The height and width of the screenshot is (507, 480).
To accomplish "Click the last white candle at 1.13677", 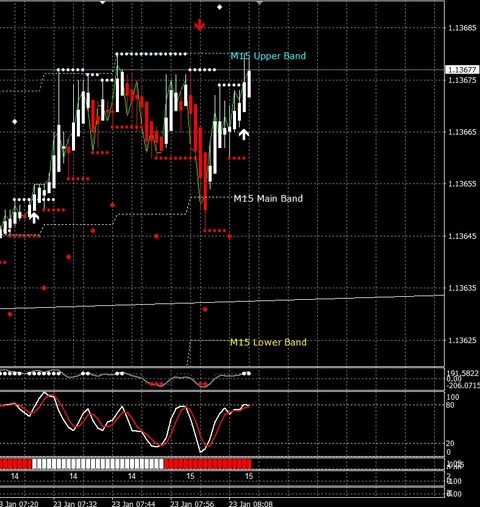I will click(x=249, y=84).
